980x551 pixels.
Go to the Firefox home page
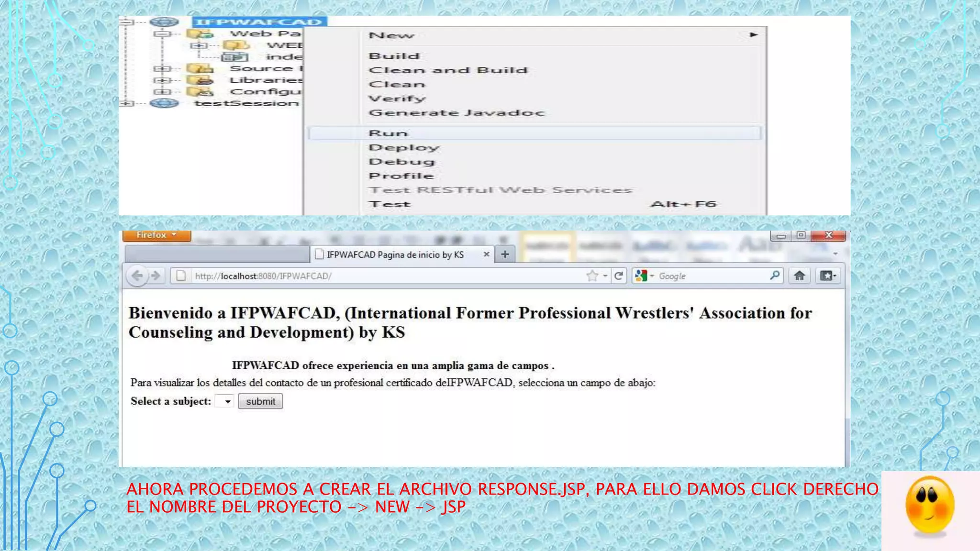(x=799, y=276)
